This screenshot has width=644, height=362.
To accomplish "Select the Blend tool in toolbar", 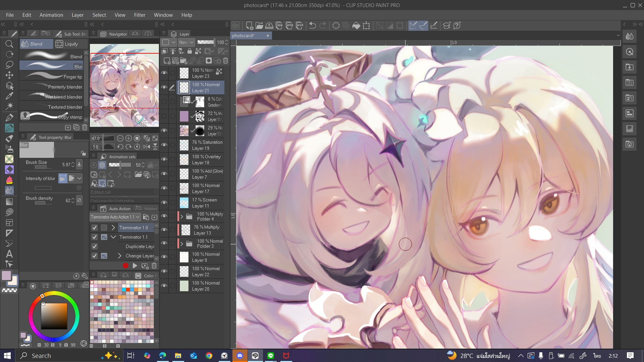I will 9,190.
